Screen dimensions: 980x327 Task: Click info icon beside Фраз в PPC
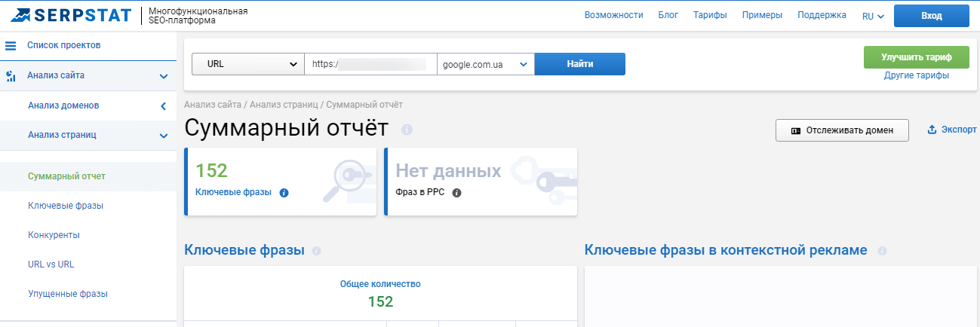click(456, 193)
